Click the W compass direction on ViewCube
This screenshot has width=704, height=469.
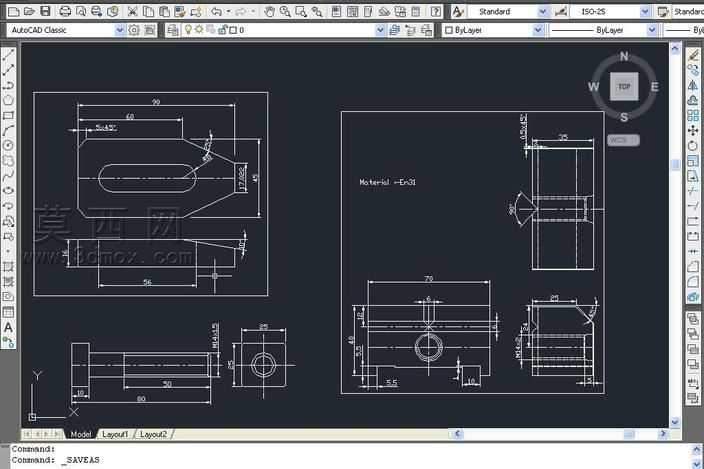point(594,87)
